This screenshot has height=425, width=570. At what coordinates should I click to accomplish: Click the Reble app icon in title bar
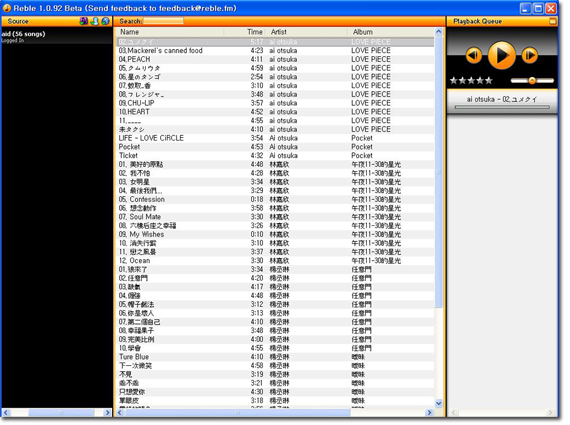[x=7, y=8]
